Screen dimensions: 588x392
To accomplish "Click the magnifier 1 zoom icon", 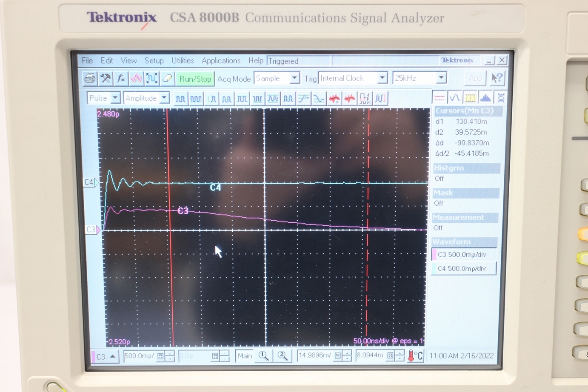I will coord(263,355).
